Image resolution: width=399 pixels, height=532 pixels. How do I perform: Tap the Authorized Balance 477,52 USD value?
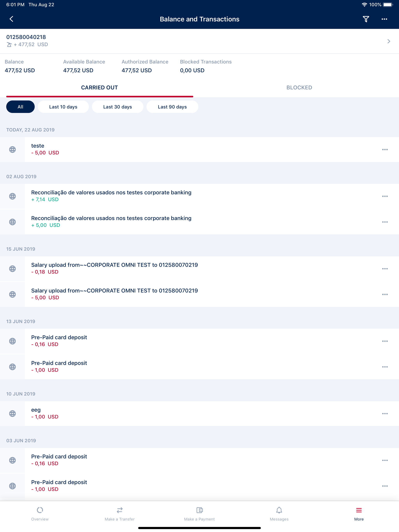[137, 70]
